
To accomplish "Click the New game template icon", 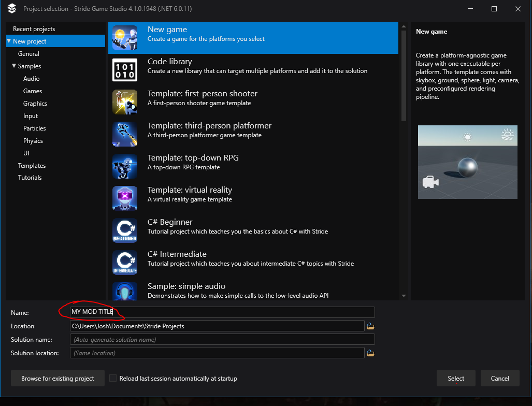I will click(x=125, y=38).
